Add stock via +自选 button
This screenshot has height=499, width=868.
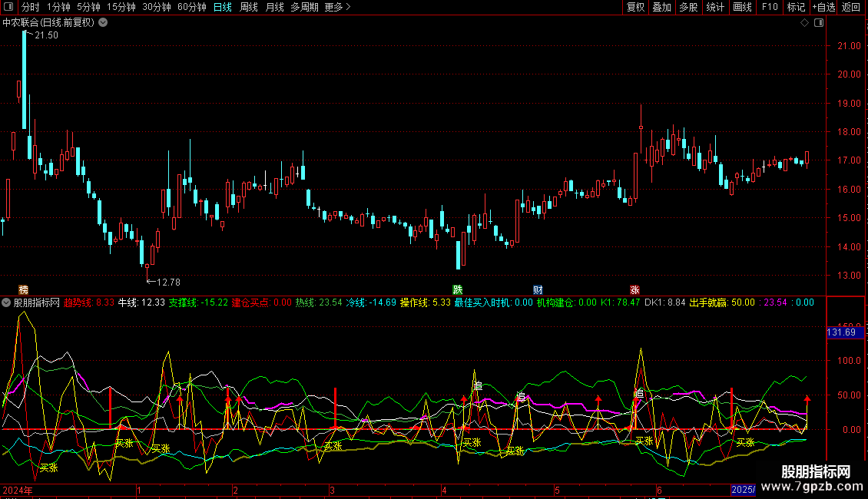[823, 8]
